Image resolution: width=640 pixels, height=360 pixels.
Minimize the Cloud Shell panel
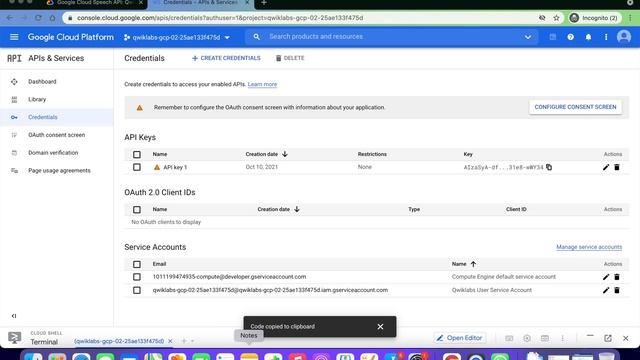pyautogui.click(x=590, y=336)
